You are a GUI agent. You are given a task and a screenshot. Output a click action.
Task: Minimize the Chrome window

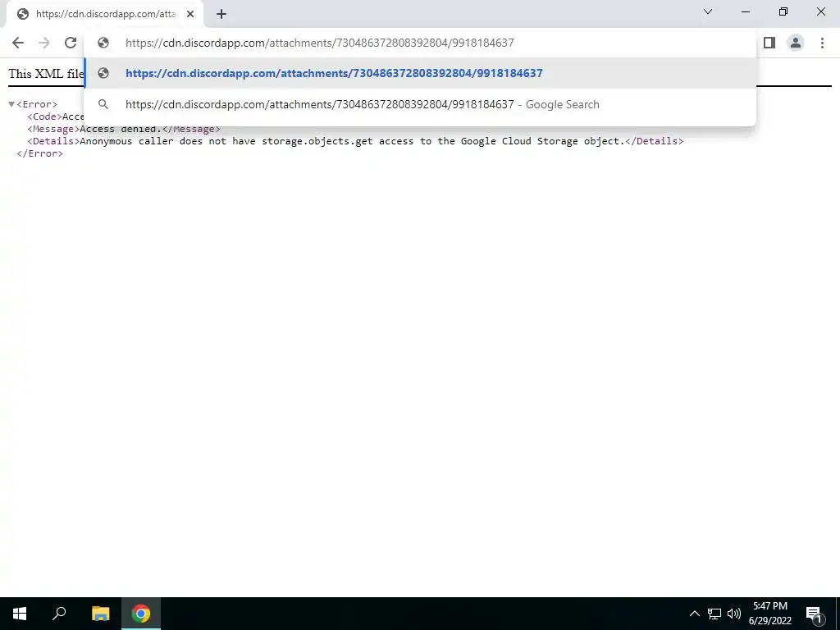[746, 11]
